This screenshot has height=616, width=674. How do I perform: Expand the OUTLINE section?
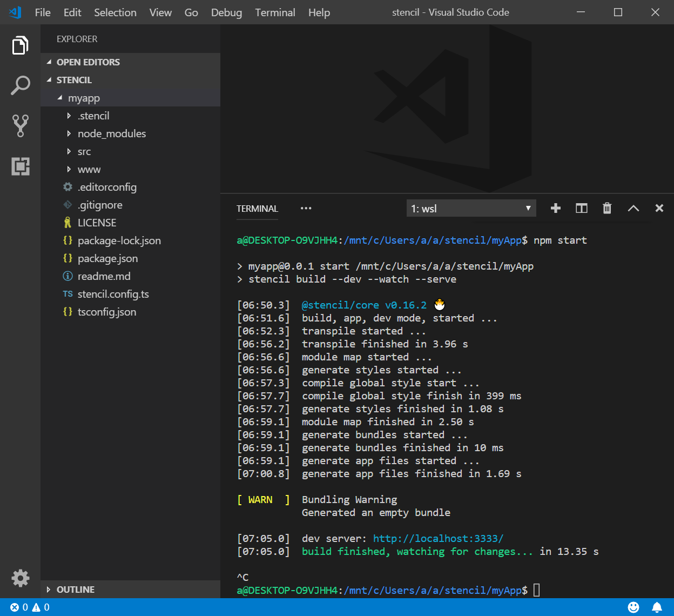point(76,590)
